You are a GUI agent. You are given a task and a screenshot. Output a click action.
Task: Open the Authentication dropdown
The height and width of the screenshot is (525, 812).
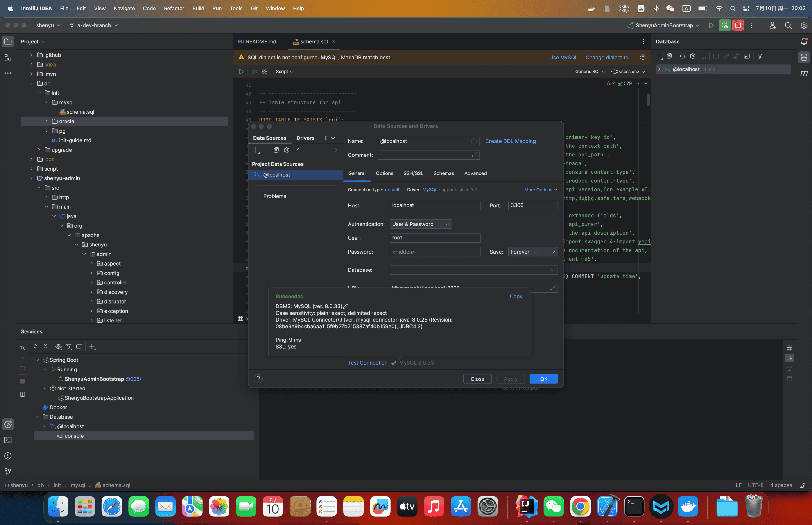point(421,224)
